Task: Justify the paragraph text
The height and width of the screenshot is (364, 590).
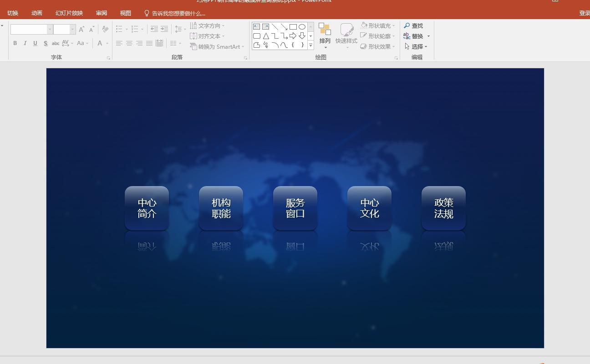Action: coord(149,43)
